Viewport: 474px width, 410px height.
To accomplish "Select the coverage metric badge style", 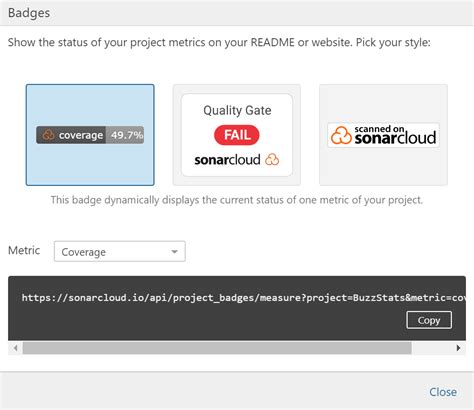I will click(x=90, y=135).
